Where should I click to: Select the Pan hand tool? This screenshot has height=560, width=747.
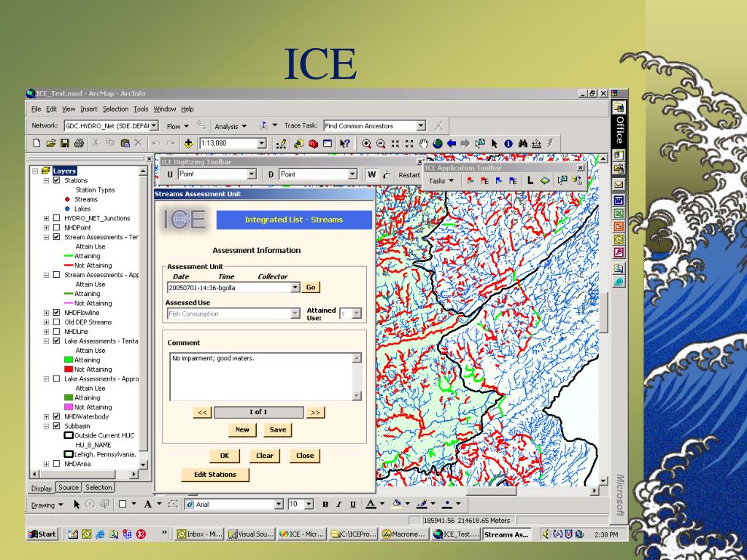[423, 144]
